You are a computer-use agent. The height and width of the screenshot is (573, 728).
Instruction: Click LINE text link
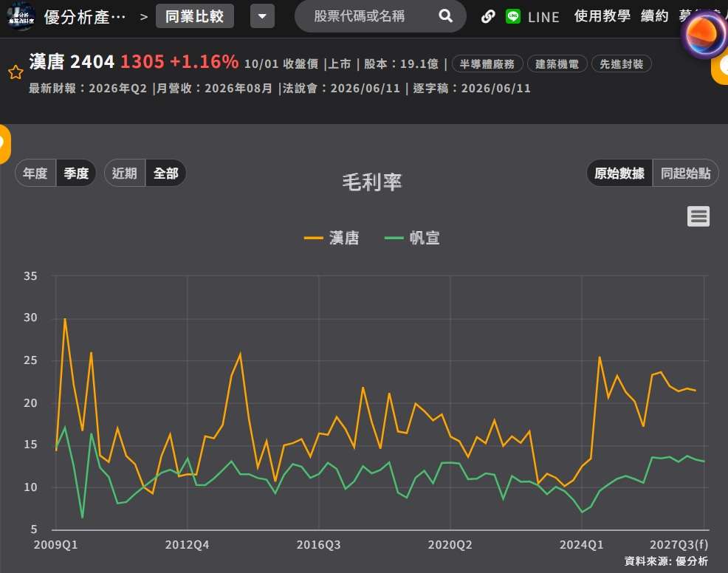[543, 17]
